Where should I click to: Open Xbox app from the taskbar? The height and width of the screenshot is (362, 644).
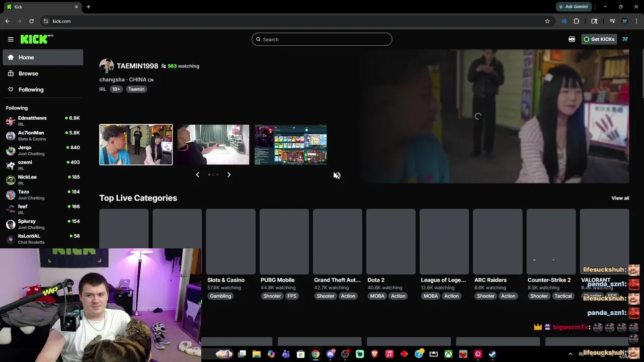pos(448,354)
